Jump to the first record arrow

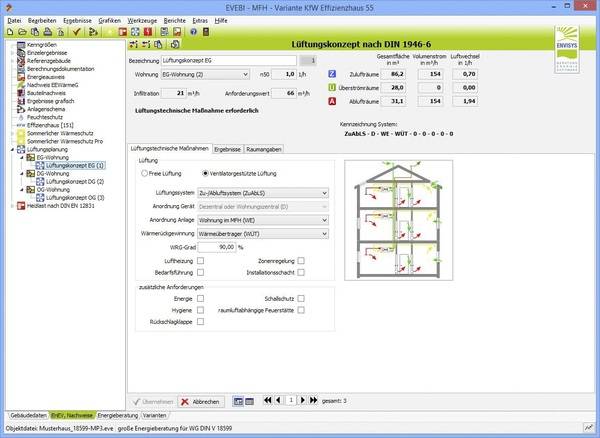(267, 400)
